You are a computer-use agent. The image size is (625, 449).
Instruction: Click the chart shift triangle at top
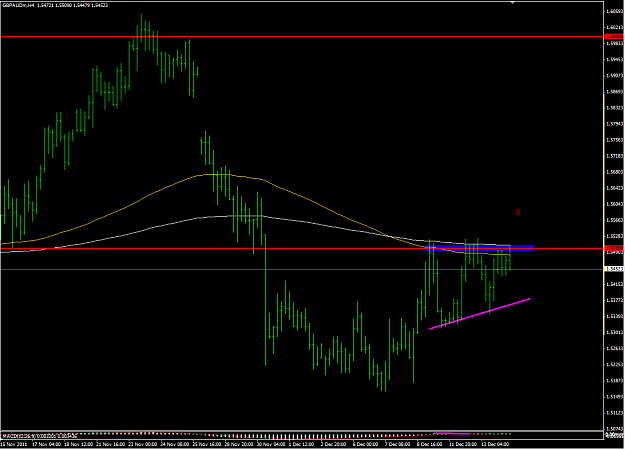(513, 2)
